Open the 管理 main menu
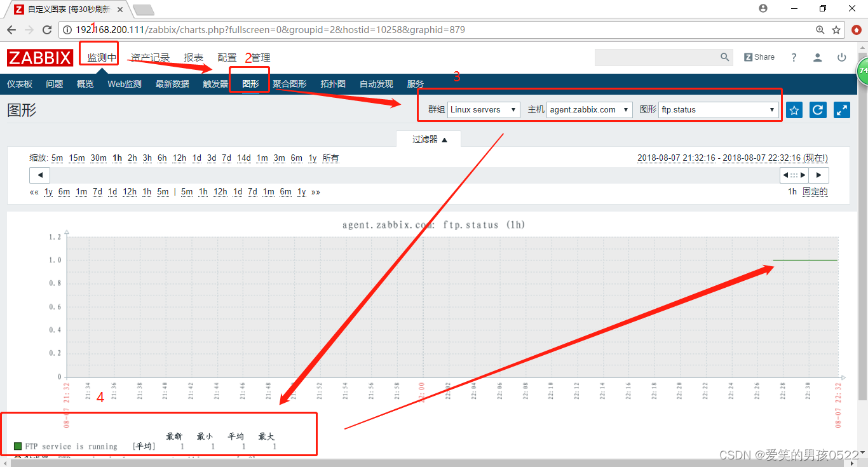Screen dimensions: 868x467 tap(261, 57)
